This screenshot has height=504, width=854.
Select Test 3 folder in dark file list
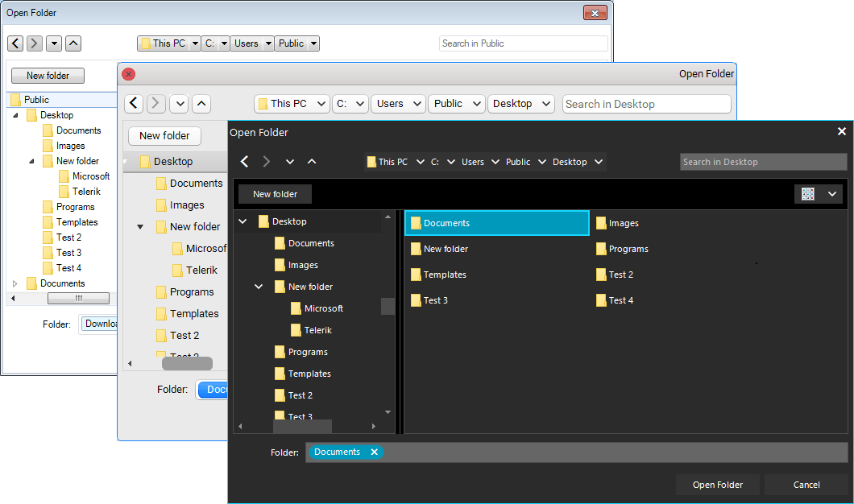pyautogui.click(x=429, y=300)
